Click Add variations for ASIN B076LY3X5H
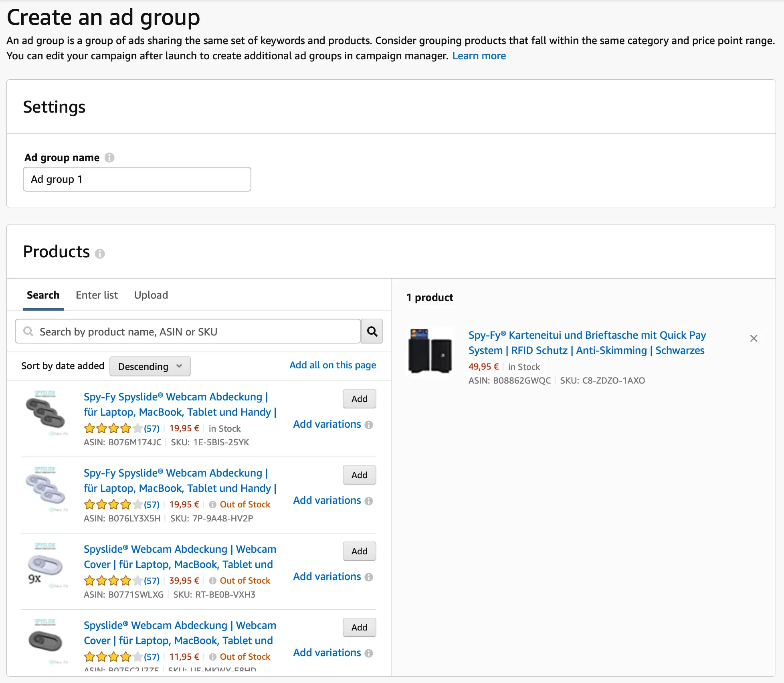This screenshot has height=683, width=784. [327, 500]
